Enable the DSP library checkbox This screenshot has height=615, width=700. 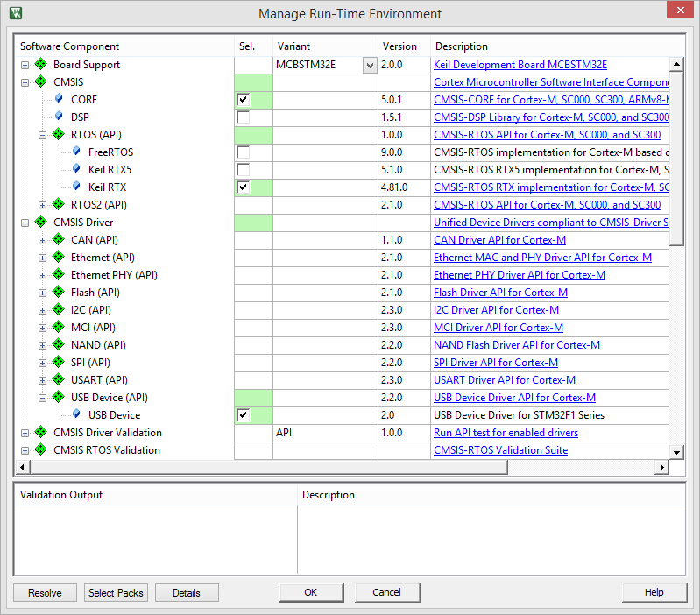click(244, 117)
